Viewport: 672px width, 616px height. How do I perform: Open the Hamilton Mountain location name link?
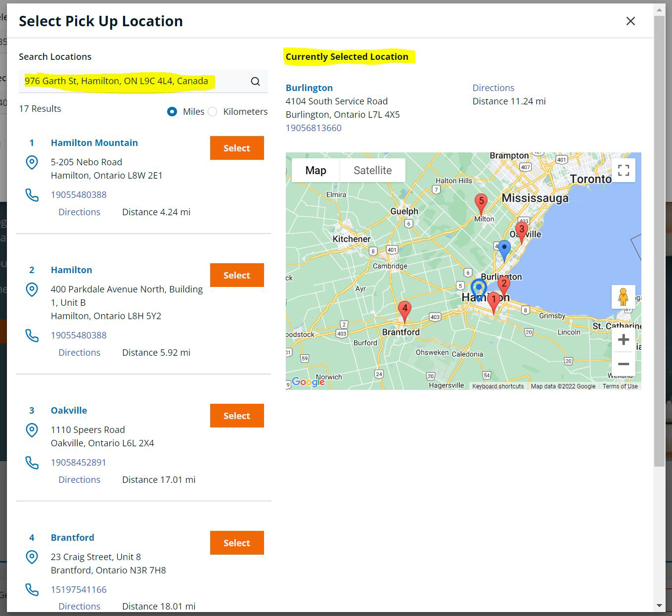click(x=94, y=142)
